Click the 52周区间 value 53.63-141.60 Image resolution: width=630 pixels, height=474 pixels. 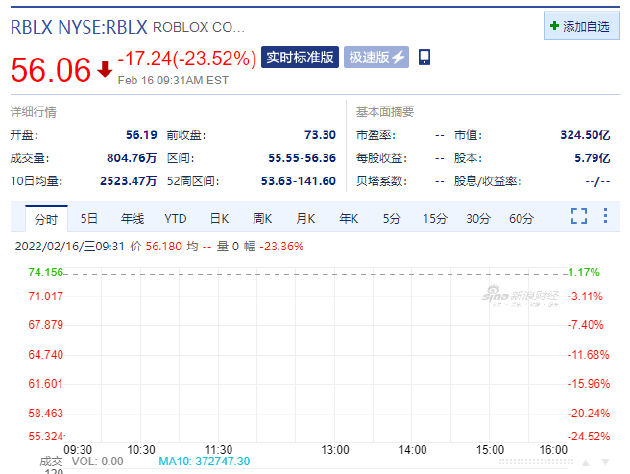(x=298, y=181)
